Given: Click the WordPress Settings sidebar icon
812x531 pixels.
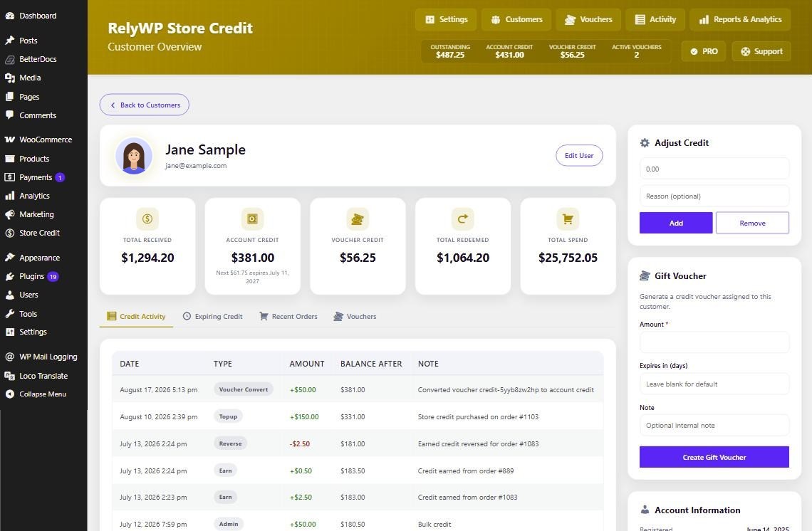Looking at the screenshot, I should point(9,332).
